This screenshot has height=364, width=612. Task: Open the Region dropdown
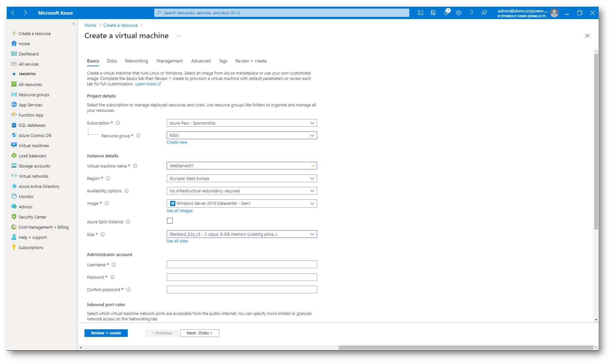(x=242, y=178)
